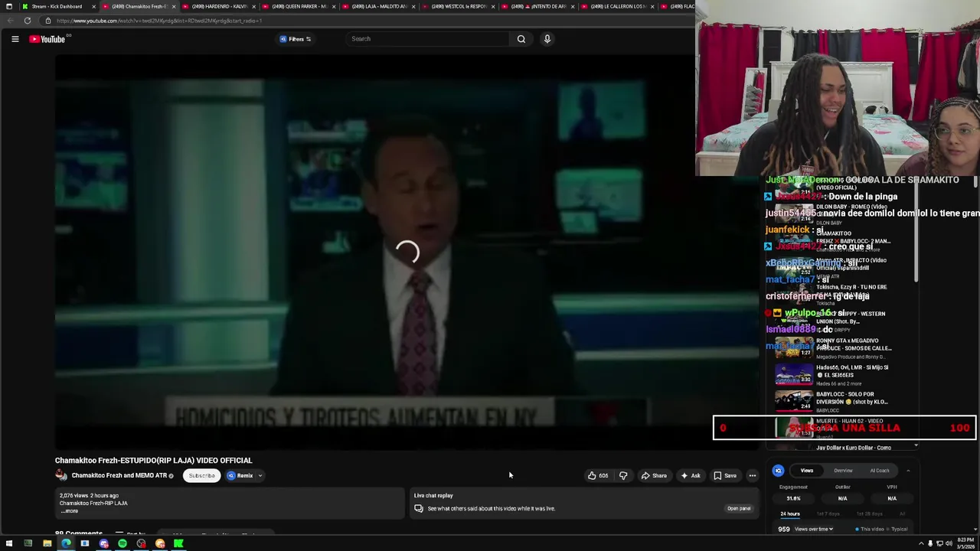980x551 pixels.
Task: Click the taskbar clock showing 8:23 PM
Action: point(965,543)
